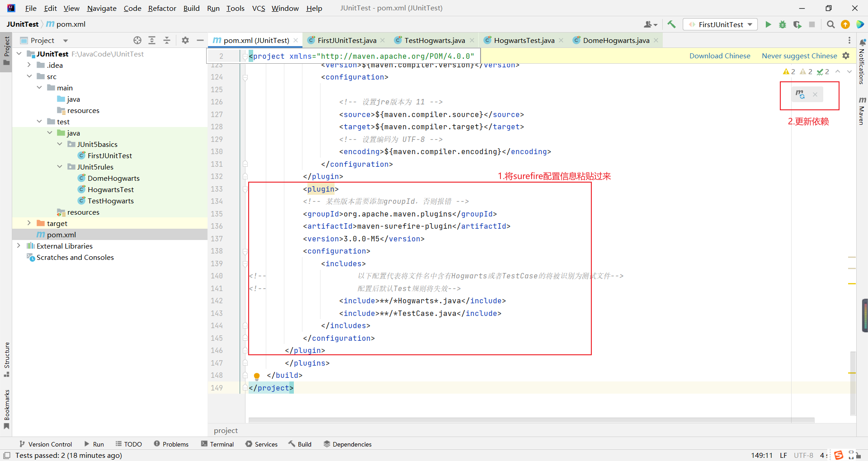Open Project panel settings gear
Image resolution: width=868 pixels, height=461 pixels.
coord(185,40)
